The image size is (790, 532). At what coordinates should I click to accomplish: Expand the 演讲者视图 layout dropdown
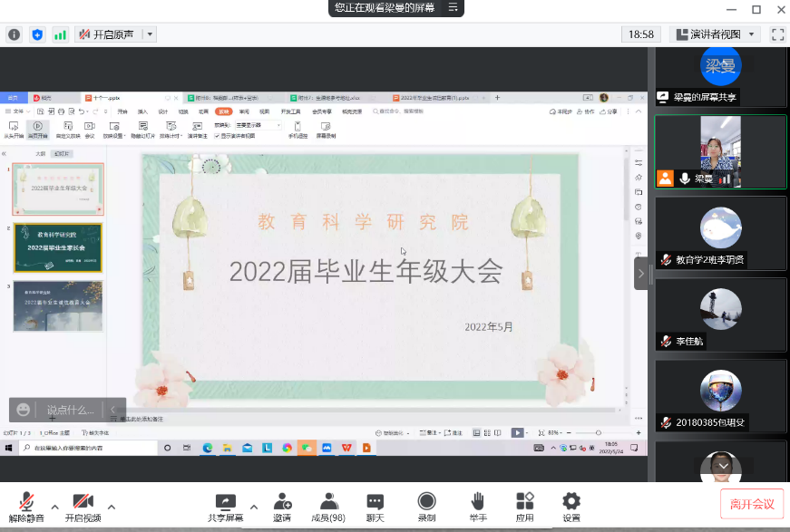pos(717,34)
